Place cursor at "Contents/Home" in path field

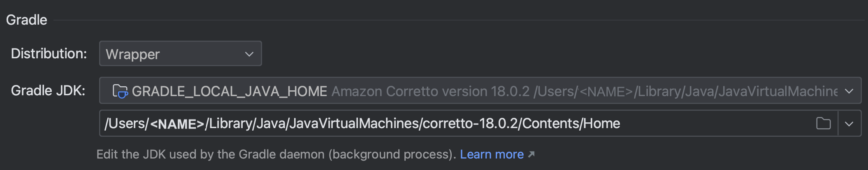pyautogui.click(x=571, y=124)
